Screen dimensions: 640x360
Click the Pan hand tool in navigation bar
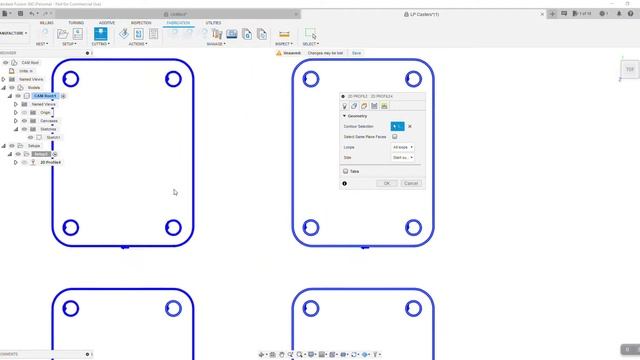coord(282,355)
